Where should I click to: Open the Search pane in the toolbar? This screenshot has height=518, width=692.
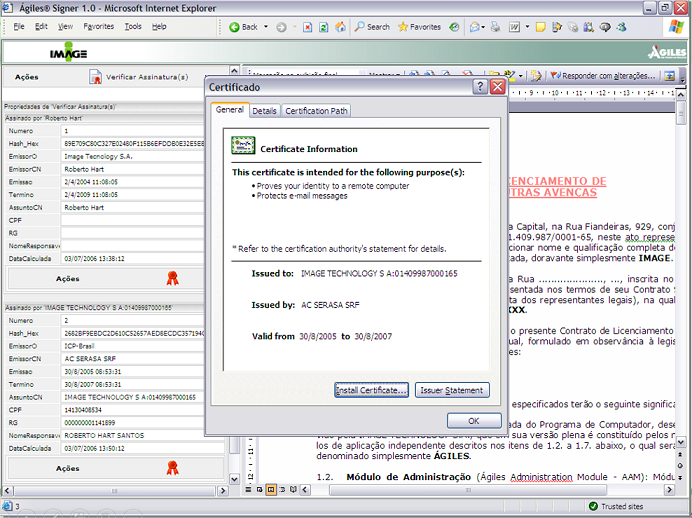[372, 27]
